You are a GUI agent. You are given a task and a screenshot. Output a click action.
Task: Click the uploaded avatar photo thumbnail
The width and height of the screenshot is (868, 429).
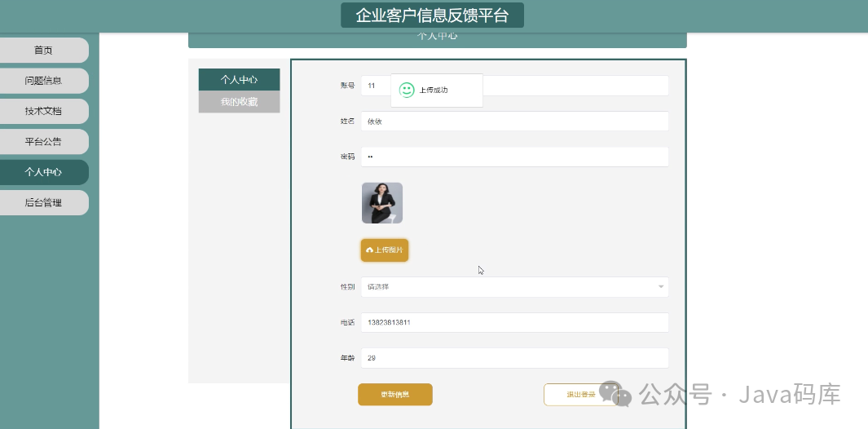(x=382, y=203)
